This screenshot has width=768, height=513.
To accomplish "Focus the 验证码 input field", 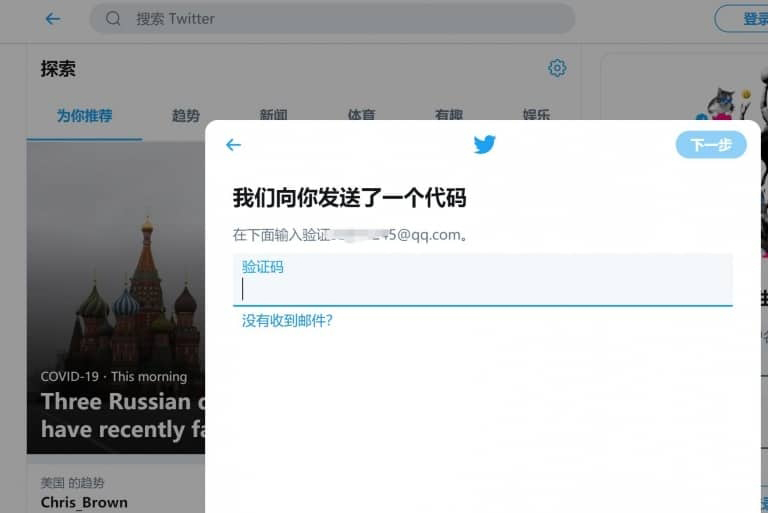I will point(482,288).
